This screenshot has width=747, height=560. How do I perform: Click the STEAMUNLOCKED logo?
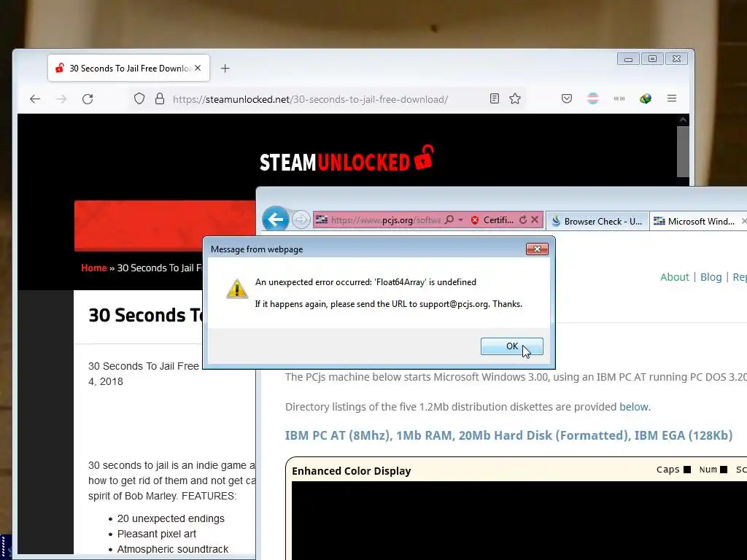(x=347, y=159)
